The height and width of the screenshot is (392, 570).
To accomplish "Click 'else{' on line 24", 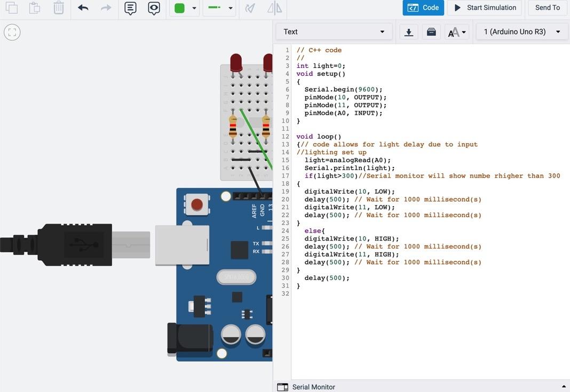I will point(314,231).
